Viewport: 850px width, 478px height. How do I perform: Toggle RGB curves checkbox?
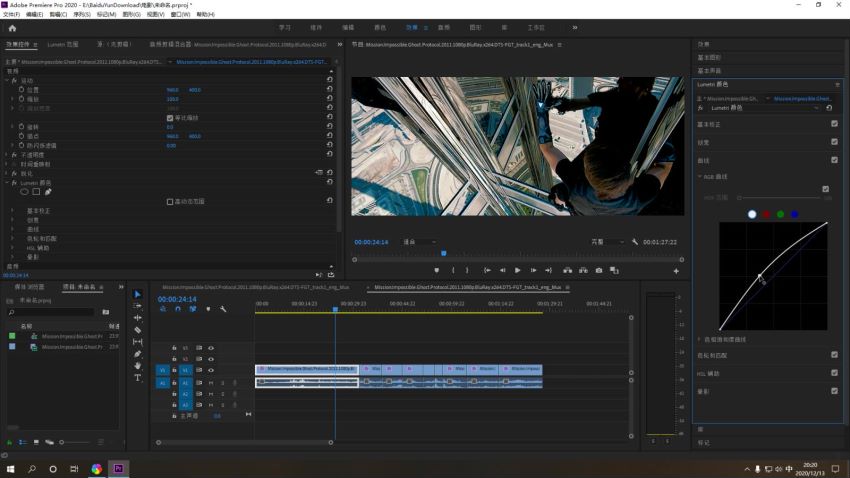(826, 189)
